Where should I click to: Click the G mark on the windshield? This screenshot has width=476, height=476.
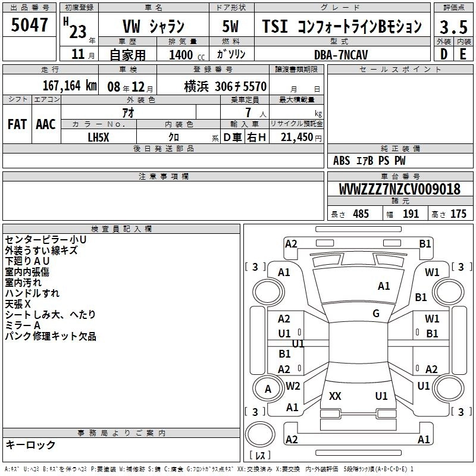click(x=376, y=313)
